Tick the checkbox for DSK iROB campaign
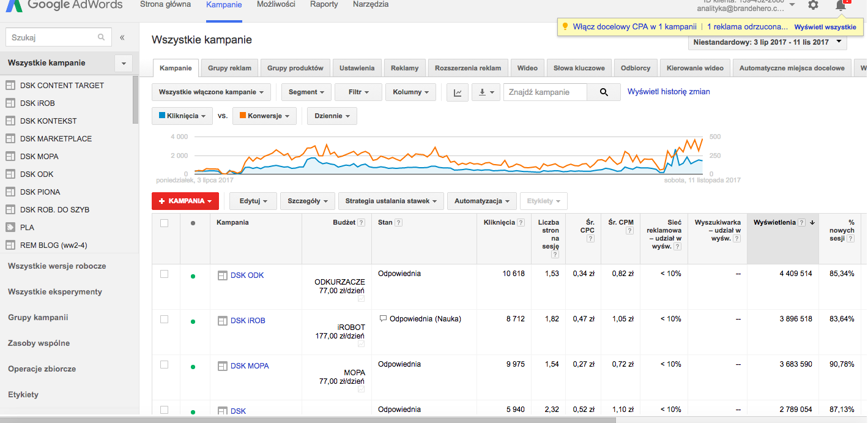This screenshot has width=868, height=423. (164, 320)
